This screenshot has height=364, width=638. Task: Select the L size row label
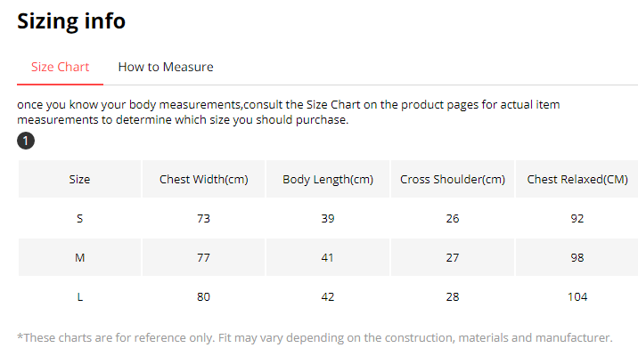(x=79, y=297)
